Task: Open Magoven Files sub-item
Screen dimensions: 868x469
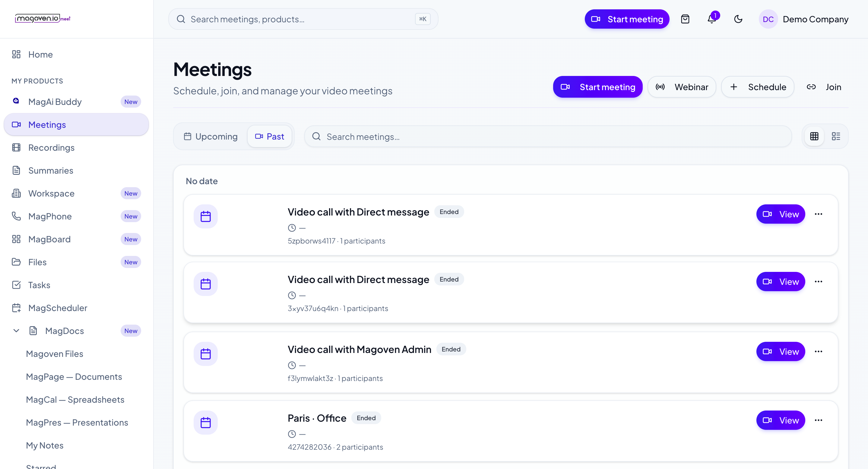Action: point(55,354)
